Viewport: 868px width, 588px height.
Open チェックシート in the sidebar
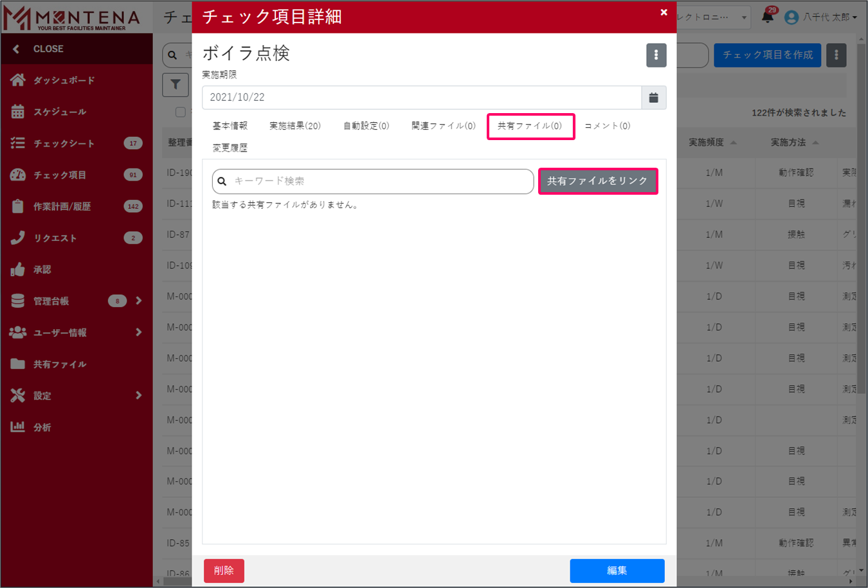tap(64, 143)
